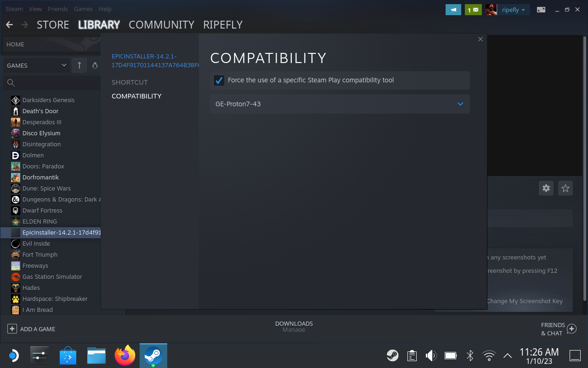Open Steam announcements via the megaphone icon
The height and width of the screenshot is (368, 588).
(x=453, y=9)
